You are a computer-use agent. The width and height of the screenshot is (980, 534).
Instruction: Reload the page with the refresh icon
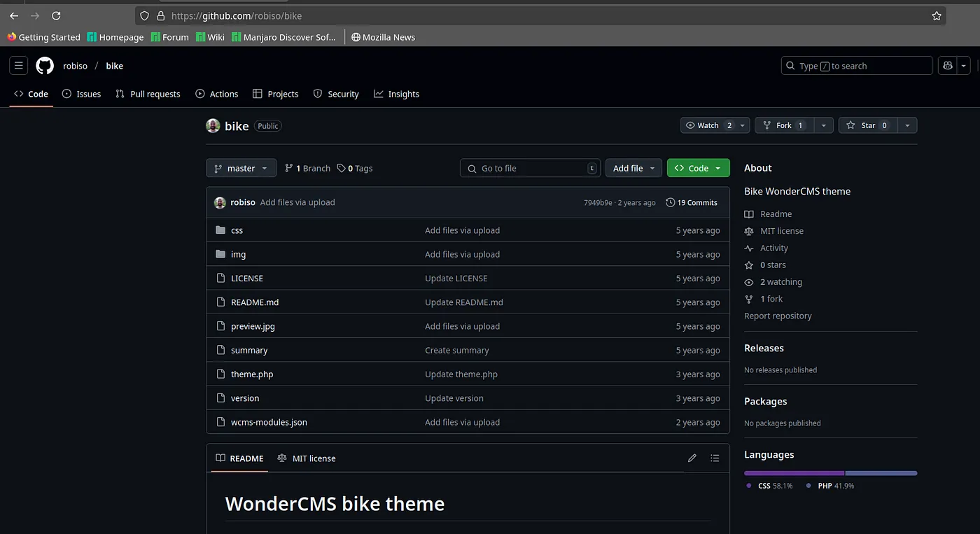click(56, 15)
